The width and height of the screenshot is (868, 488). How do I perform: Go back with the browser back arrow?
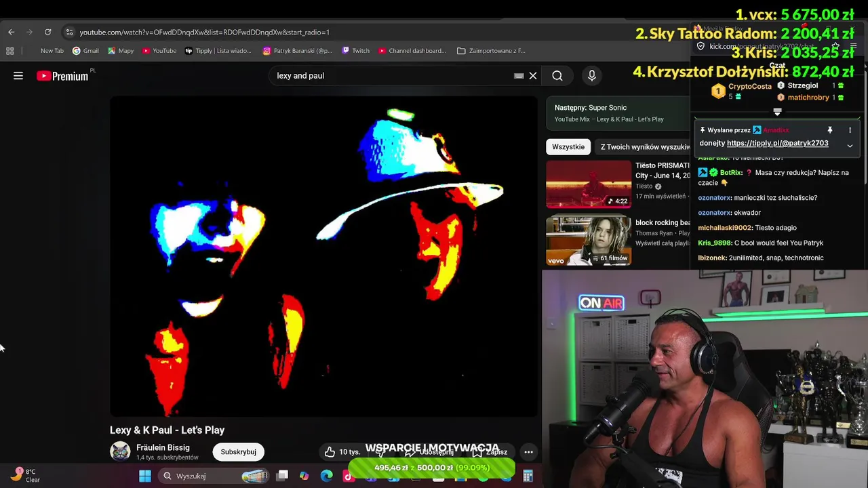[x=11, y=32]
